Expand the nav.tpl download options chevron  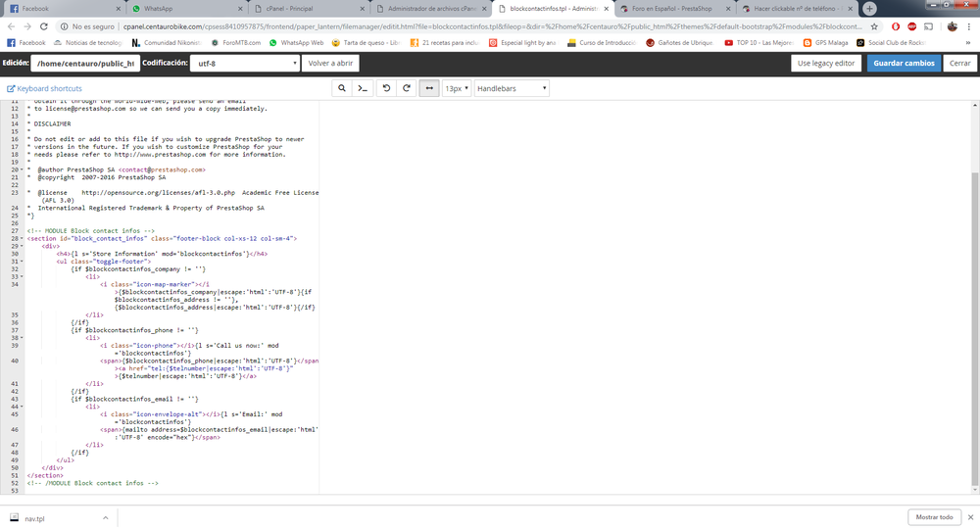coord(106,518)
